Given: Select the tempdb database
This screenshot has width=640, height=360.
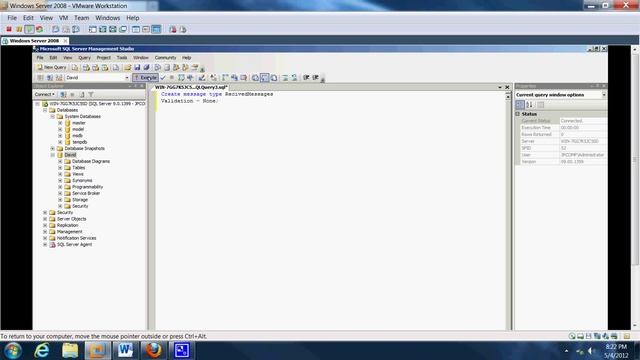Looking at the screenshot, I should pos(80,142).
